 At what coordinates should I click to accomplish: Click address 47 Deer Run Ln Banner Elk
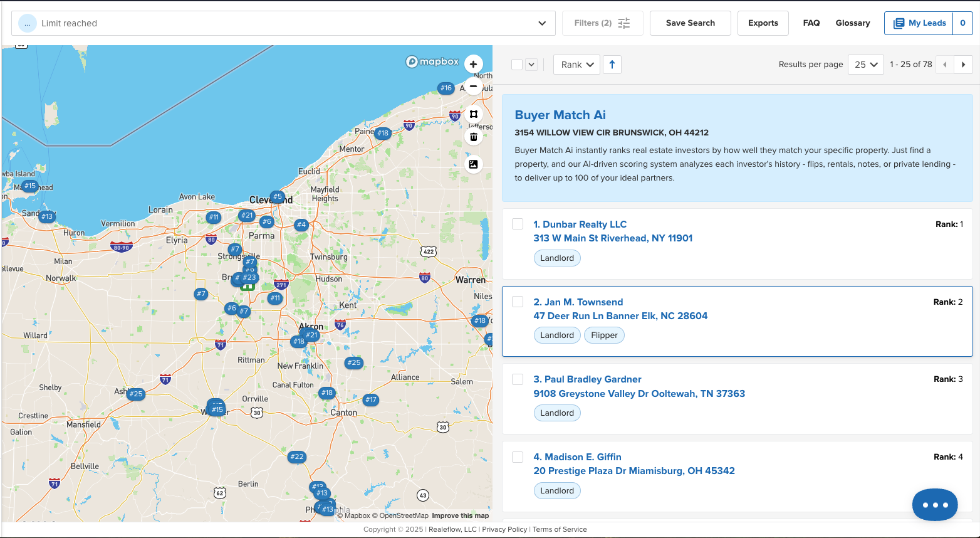click(x=620, y=316)
